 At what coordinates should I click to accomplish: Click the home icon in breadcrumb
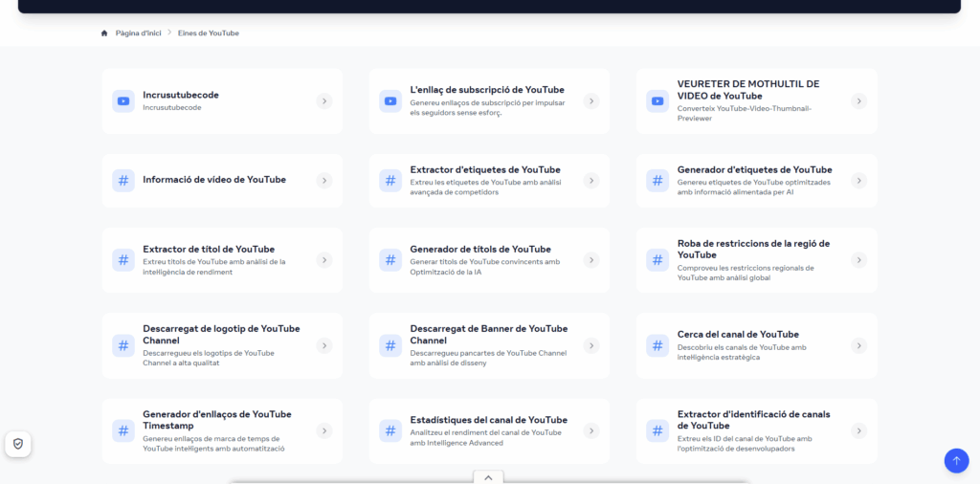104,33
